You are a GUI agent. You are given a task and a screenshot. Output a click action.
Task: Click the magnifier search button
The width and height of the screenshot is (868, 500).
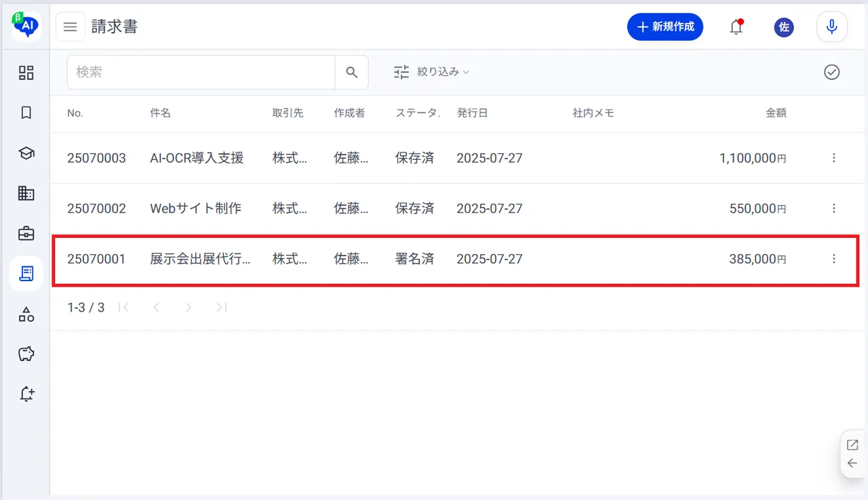351,72
